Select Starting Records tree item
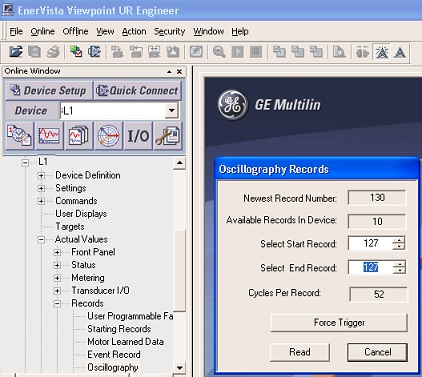This screenshot has width=422, height=377. point(119,329)
